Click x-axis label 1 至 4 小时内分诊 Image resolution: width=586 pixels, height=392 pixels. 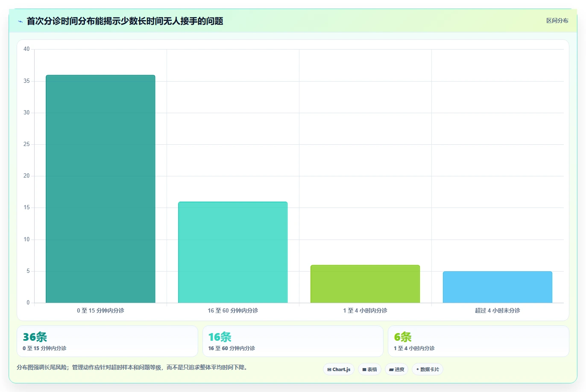(x=365, y=310)
